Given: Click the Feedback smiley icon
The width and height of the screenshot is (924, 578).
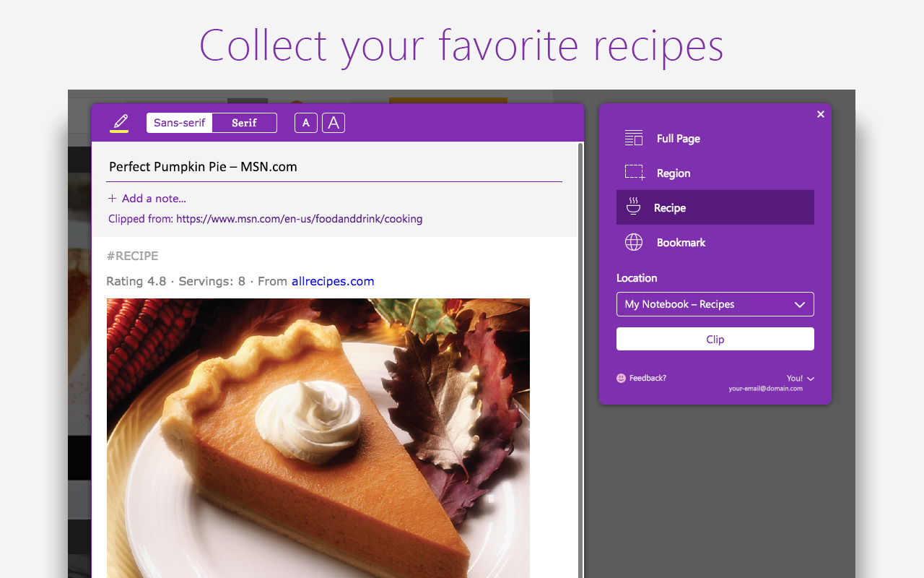Looking at the screenshot, I should (622, 377).
